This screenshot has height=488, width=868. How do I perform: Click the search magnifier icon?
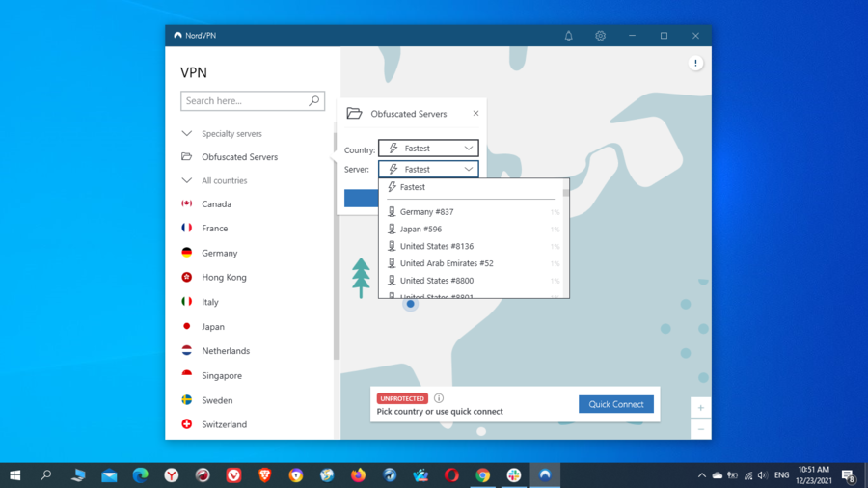[313, 100]
